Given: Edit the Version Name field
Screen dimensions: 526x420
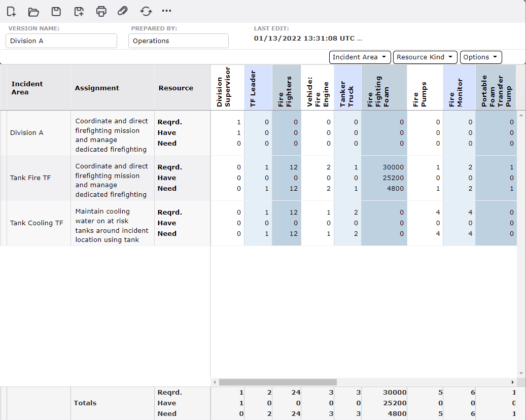Looking at the screenshot, I should click(x=61, y=41).
